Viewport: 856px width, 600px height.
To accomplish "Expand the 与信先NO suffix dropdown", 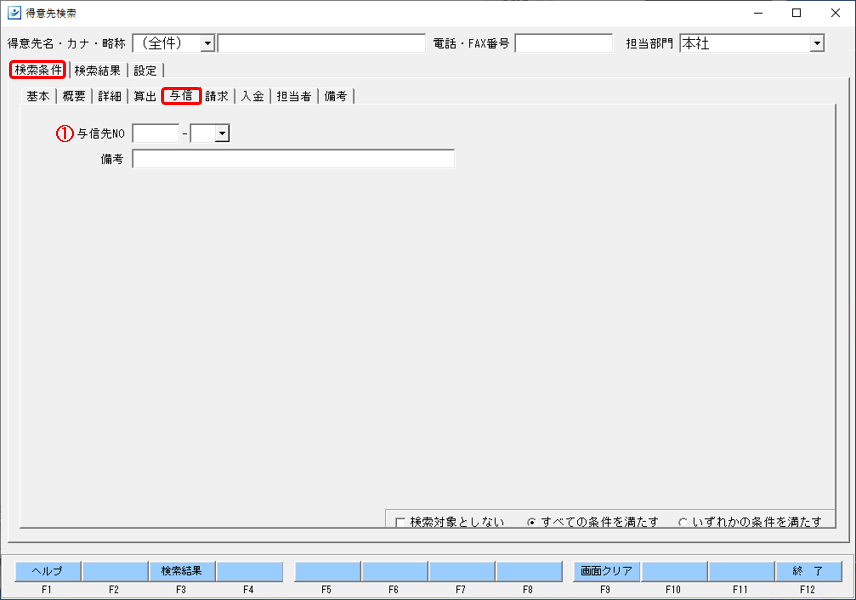I will coord(222,133).
